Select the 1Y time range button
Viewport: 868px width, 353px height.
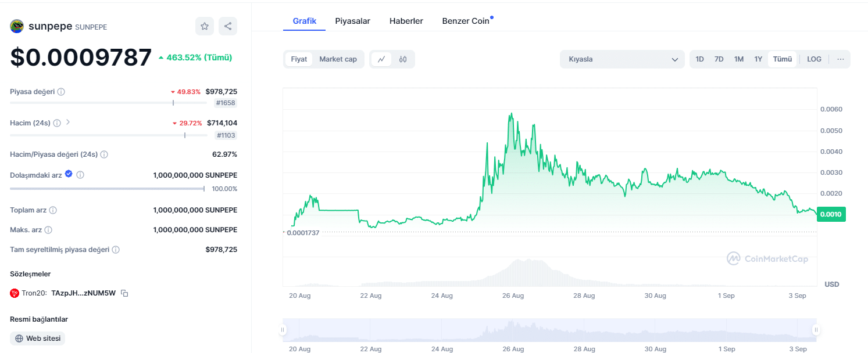click(758, 59)
